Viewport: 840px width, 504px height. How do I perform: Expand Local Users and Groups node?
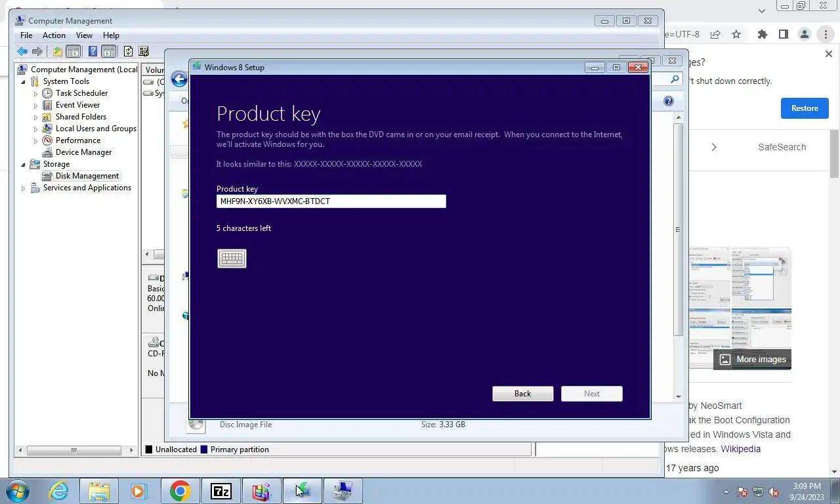(36, 129)
